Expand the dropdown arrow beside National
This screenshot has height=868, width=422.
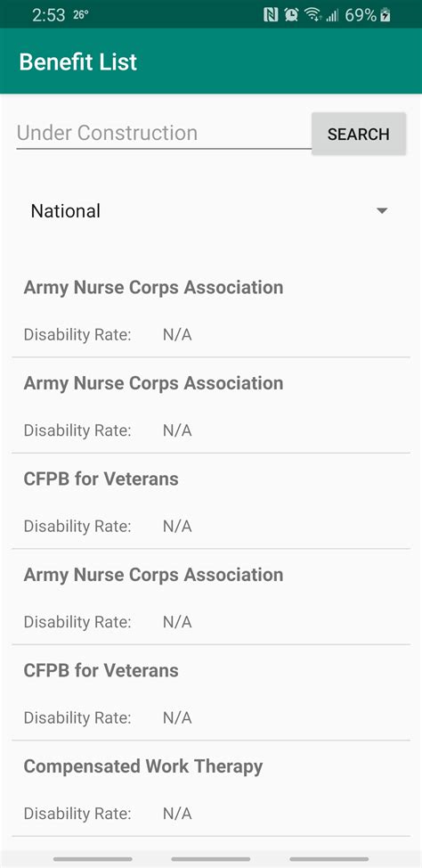click(x=382, y=211)
